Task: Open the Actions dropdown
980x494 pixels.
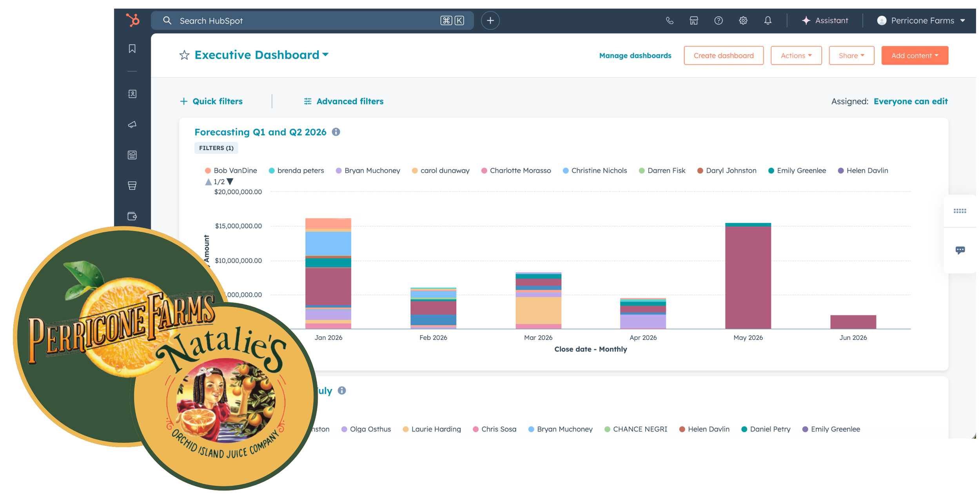Action: [796, 55]
